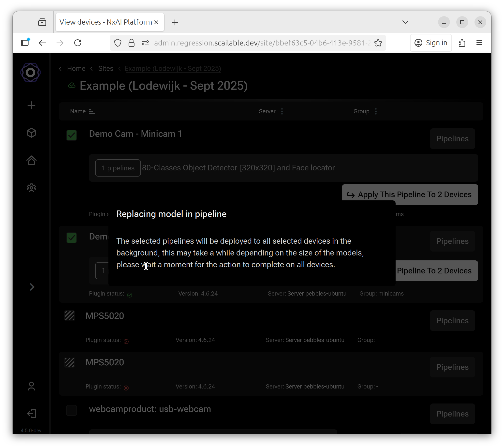
Task: Click Apply This Pipeline To 2 Devices
Action: [x=410, y=194]
